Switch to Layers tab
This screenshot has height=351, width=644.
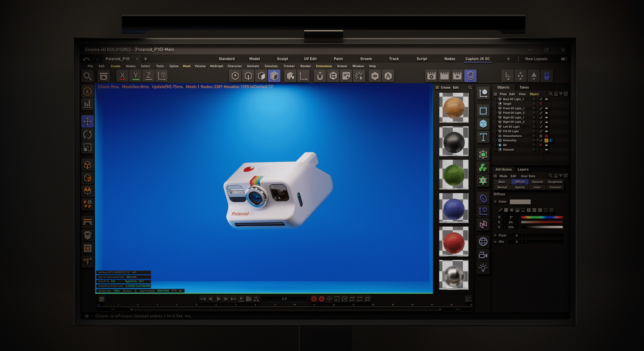523,169
